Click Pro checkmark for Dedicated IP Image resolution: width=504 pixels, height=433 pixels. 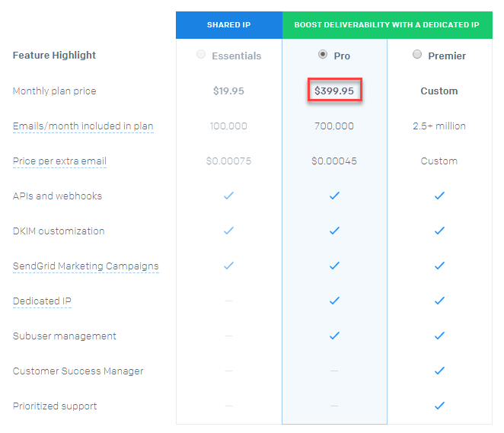pyautogui.click(x=334, y=301)
